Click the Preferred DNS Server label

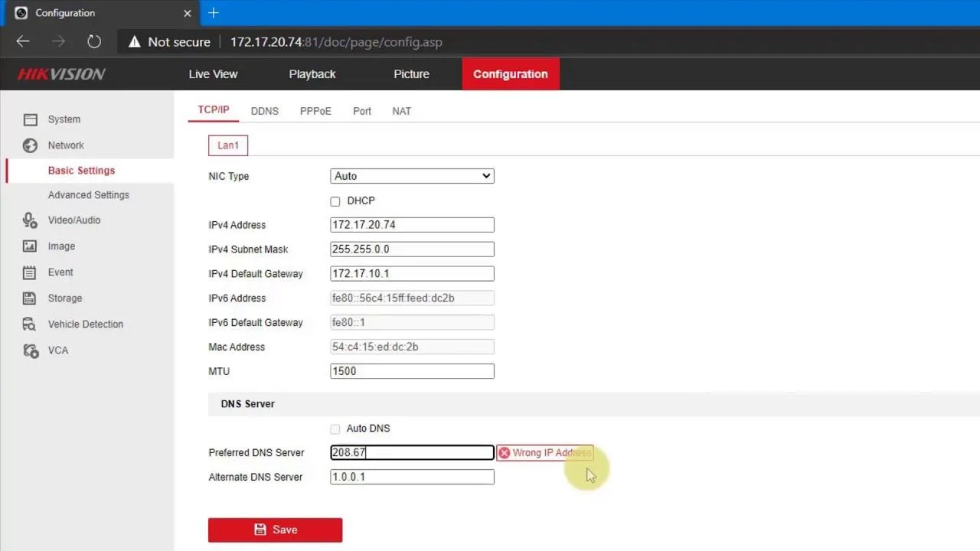[x=256, y=453]
